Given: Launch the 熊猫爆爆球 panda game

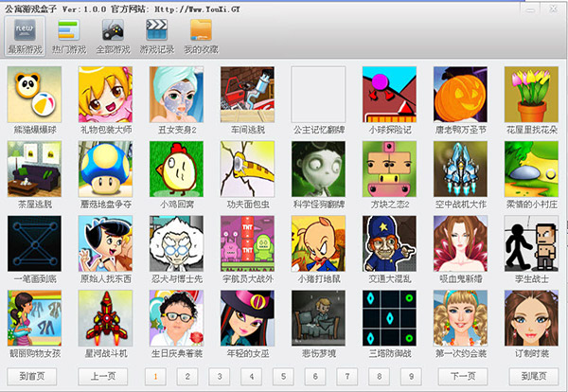Looking at the screenshot, I should point(34,94).
